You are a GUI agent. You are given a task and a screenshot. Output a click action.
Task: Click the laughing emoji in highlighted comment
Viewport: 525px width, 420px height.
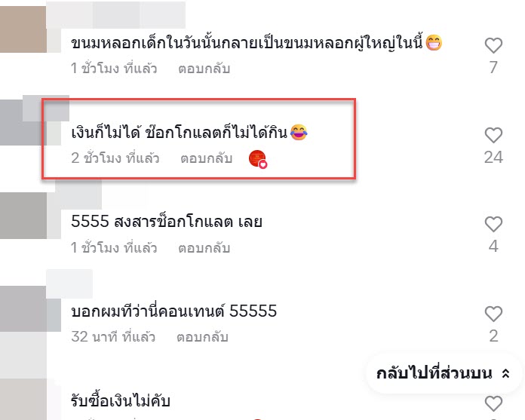299,132
